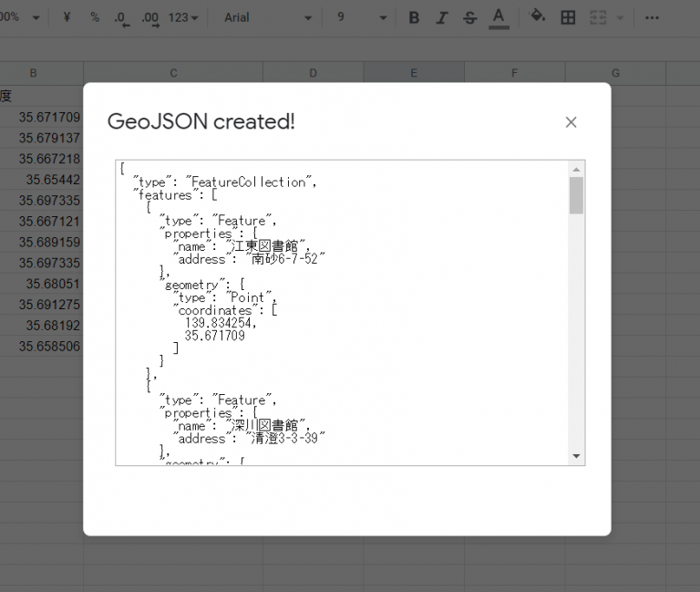
Task: Click the name 江東図書館 line
Action: click(242, 245)
